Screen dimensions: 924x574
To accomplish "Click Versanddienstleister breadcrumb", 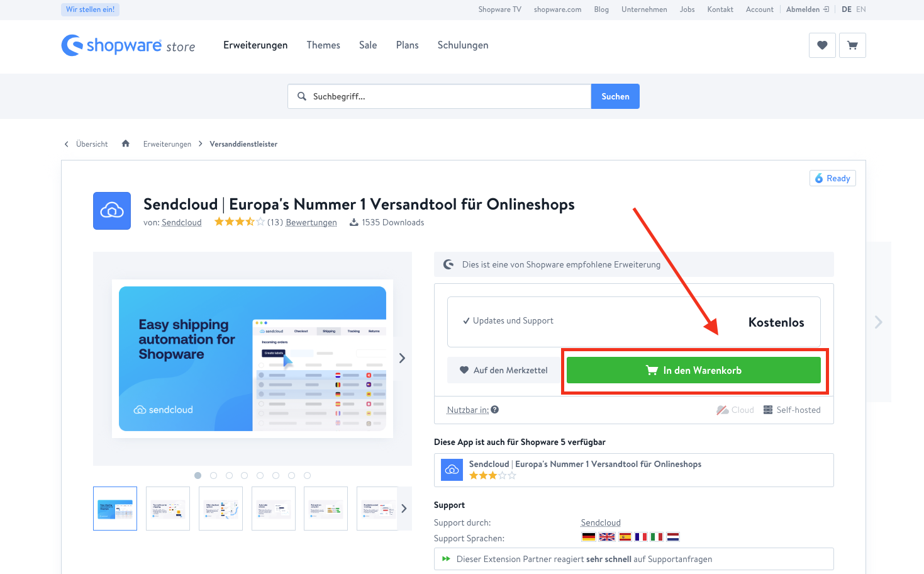I will (243, 144).
